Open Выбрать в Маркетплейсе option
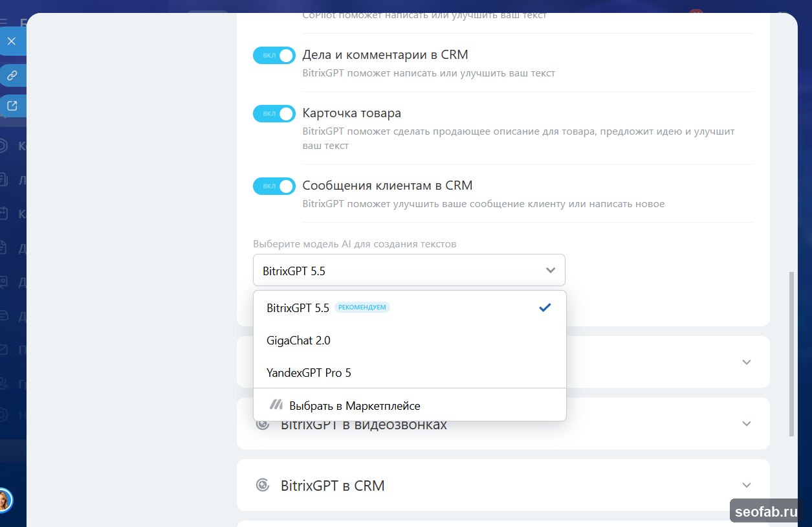 410,406
